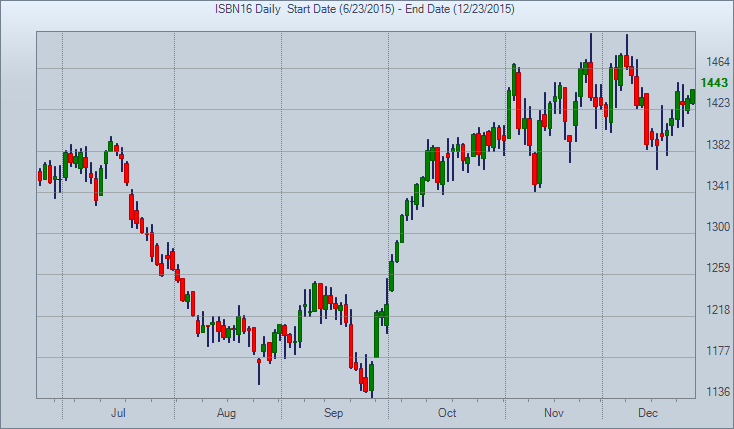The height and width of the screenshot is (429, 734).
Task: Click the 1300 price axis label
Action: 718,227
